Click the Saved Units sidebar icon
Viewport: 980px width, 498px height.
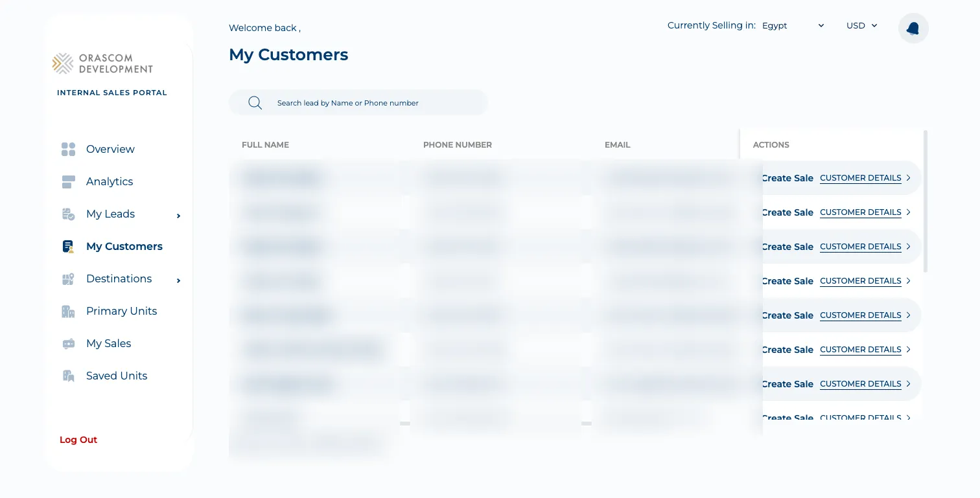pos(68,376)
